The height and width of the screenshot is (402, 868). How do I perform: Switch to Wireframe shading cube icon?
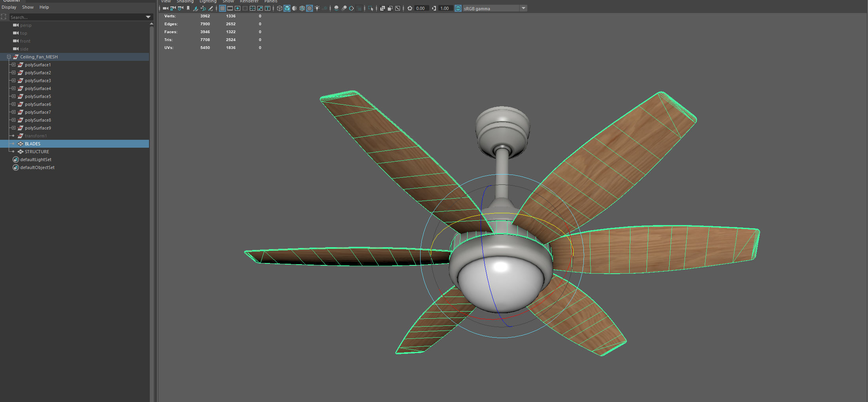(279, 8)
